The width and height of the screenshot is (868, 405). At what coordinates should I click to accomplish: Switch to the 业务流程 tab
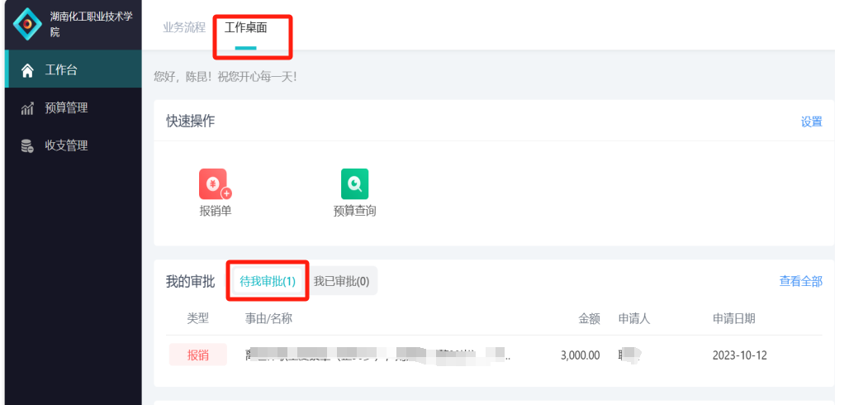pos(184,28)
